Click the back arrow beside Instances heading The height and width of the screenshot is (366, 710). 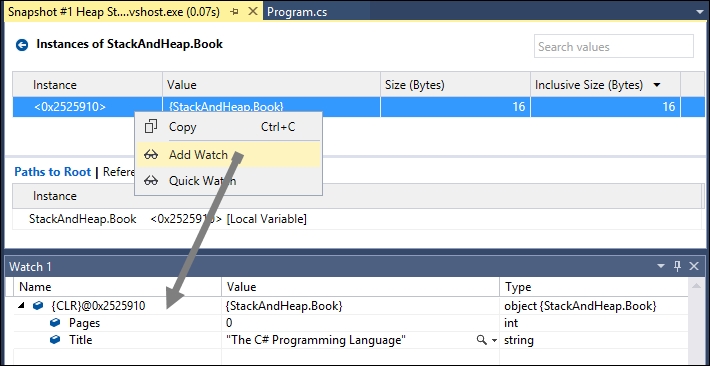(x=22, y=45)
